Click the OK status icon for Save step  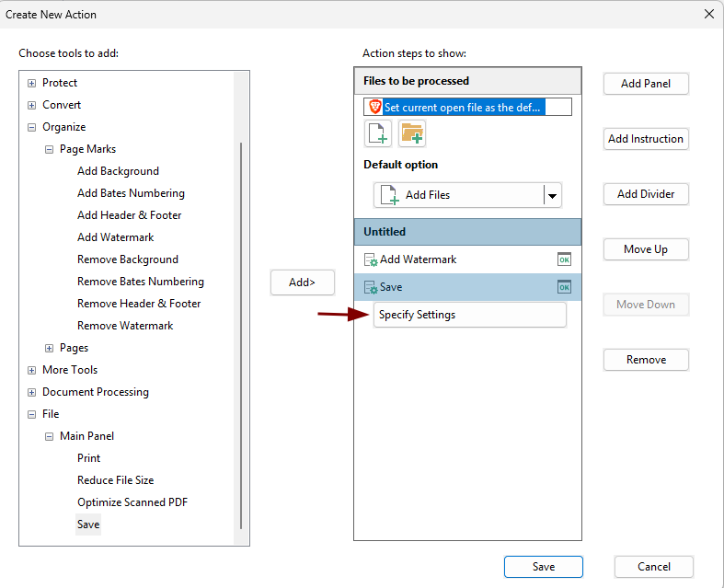(564, 287)
